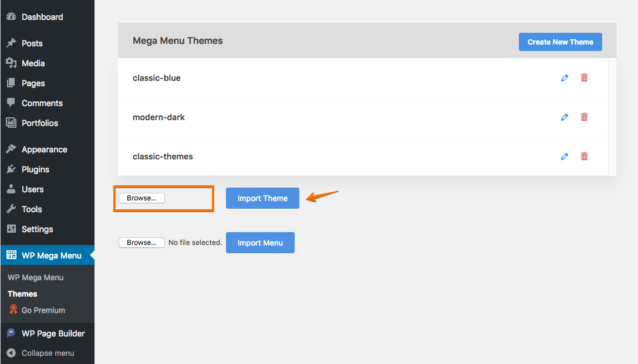Click the Tools wrench icon
This screenshot has width=638, height=364.
(11, 209)
